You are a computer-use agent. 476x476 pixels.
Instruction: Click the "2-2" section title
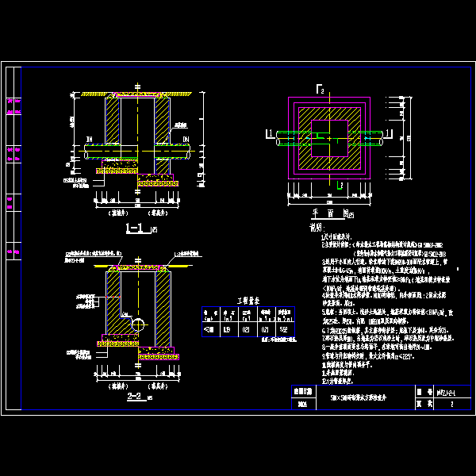coord(135,396)
